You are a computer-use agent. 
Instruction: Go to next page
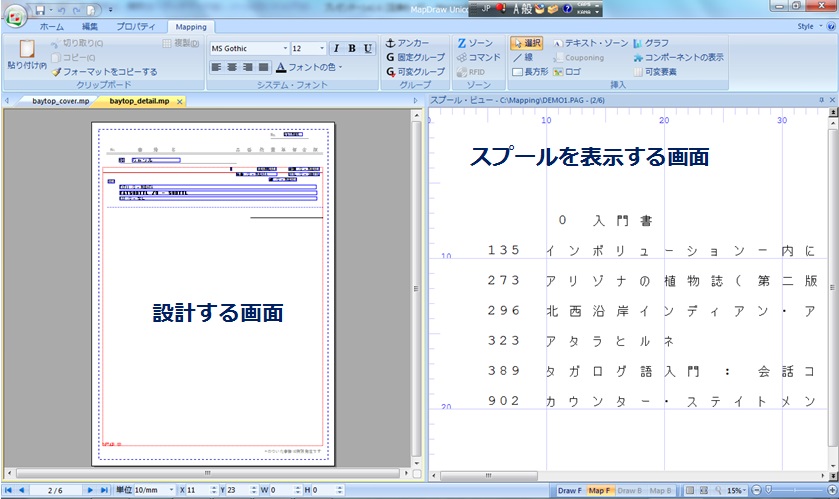pos(90,490)
